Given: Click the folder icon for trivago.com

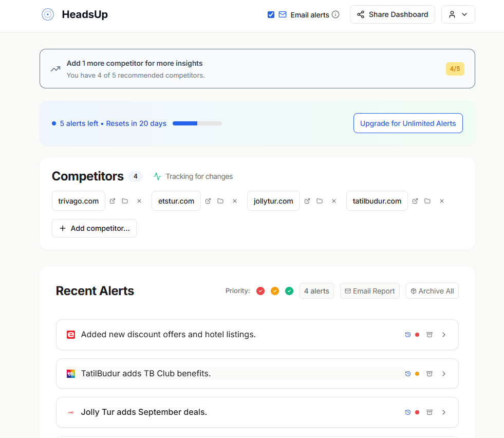Looking at the screenshot, I should tap(125, 201).
